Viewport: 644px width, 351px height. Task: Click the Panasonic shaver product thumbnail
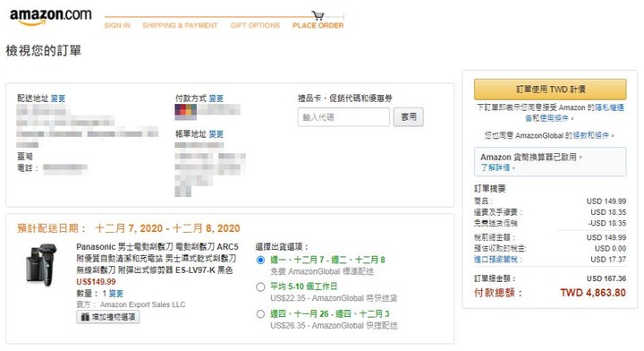coord(41,265)
